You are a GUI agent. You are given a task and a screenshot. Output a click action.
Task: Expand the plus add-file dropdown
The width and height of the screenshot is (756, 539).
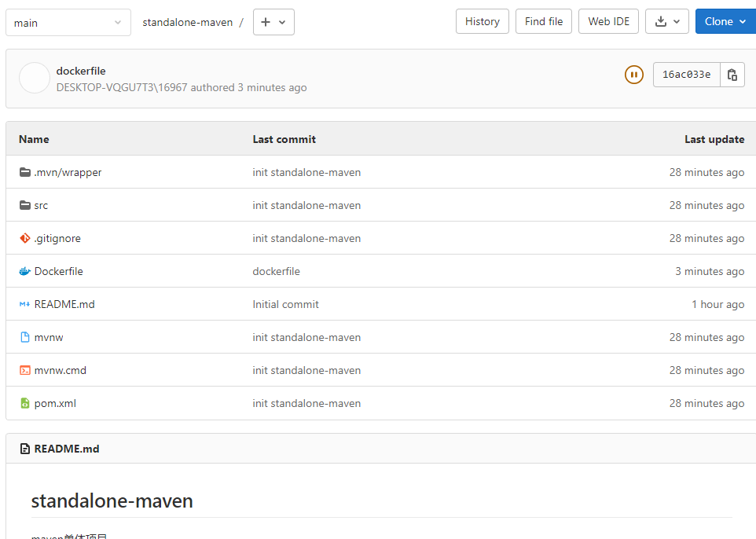pos(273,22)
